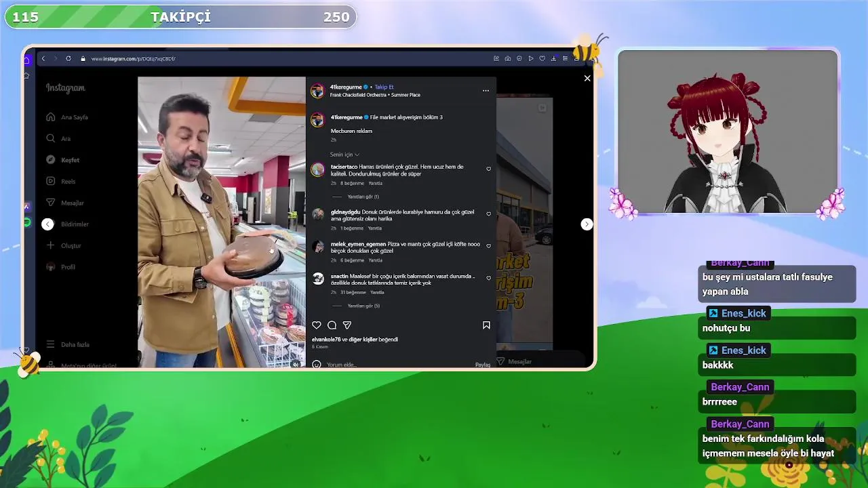This screenshot has width=868, height=488.
Task: Expand the Senin için comment sort dropdown
Action: (344, 155)
